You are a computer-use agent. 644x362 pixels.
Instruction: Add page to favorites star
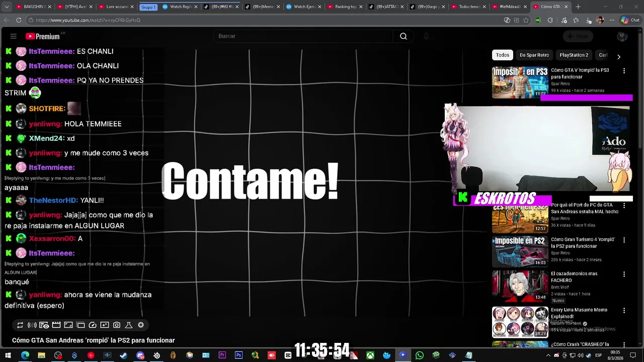click(x=526, y=20)
